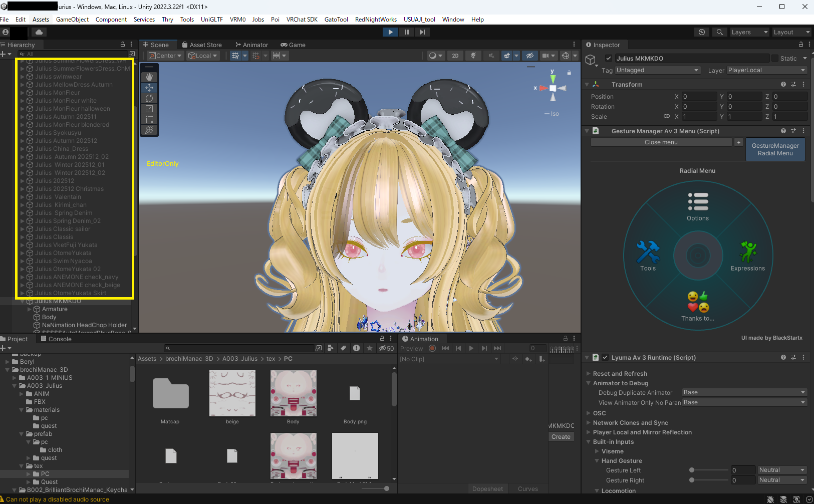
Task: Toggle the Julius MKMKDO active checkbox
Action: coord(609,58)
